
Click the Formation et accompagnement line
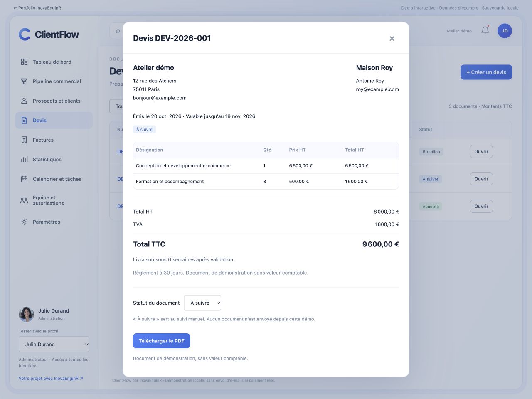coord(266,182)
